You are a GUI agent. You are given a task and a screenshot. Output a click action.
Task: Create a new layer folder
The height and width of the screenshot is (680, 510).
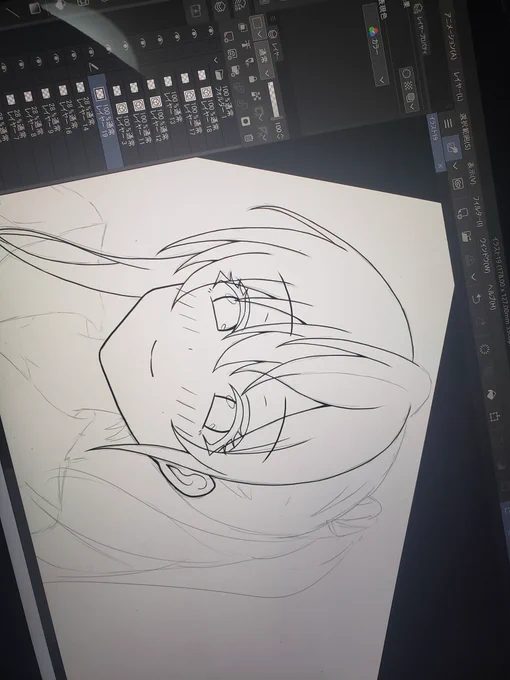(x=235, y=69)
